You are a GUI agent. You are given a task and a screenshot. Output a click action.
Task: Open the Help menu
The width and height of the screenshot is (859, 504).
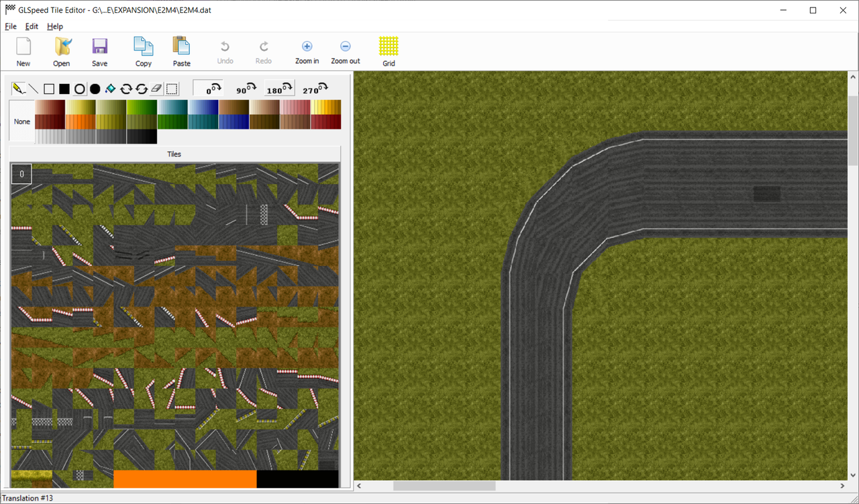(x=55, y=26)
